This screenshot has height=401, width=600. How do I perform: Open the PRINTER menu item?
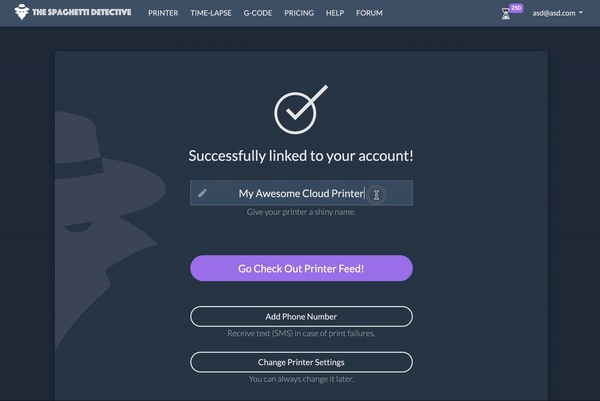pos(163,13)
